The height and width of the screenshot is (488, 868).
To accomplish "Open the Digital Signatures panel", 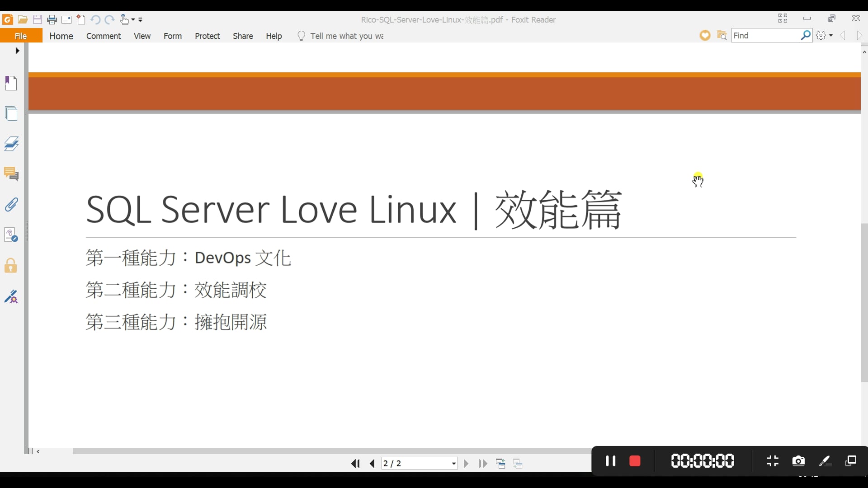I will 11,296.
